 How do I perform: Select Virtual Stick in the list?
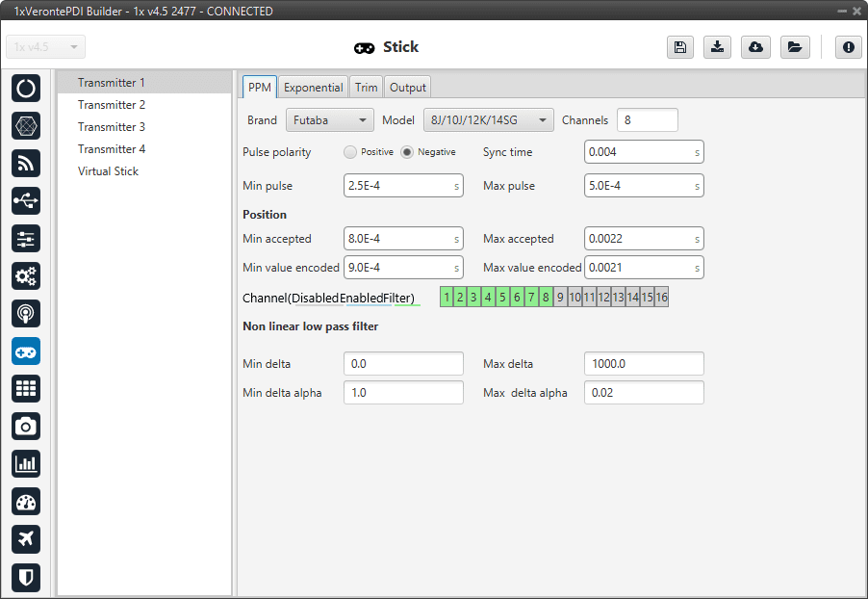[144, 171]
